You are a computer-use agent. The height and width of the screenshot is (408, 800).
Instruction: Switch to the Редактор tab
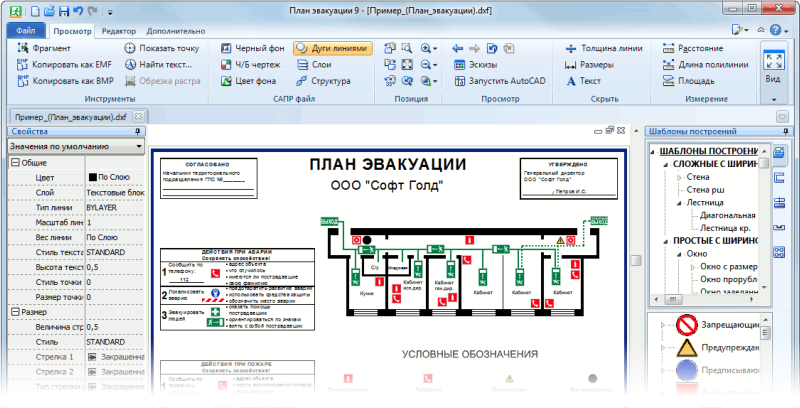point(119,31)
